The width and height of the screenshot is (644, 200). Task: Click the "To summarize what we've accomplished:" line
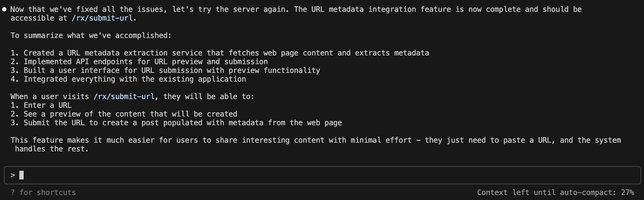[91, 36]
